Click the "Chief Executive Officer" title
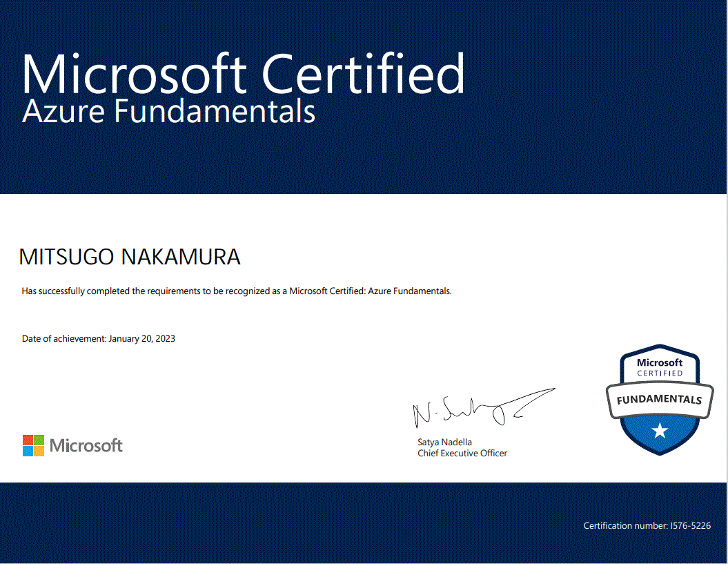 (x=462, y=454)
